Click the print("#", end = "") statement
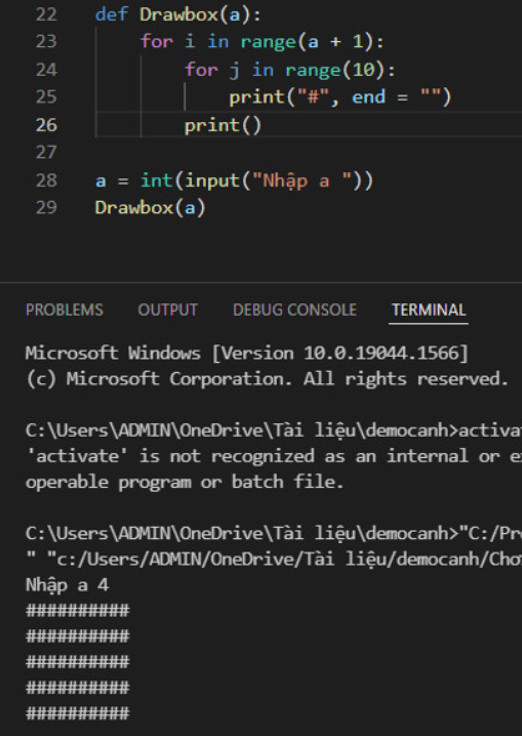This screenshot has width=522, height=736. tap(340, 98)
